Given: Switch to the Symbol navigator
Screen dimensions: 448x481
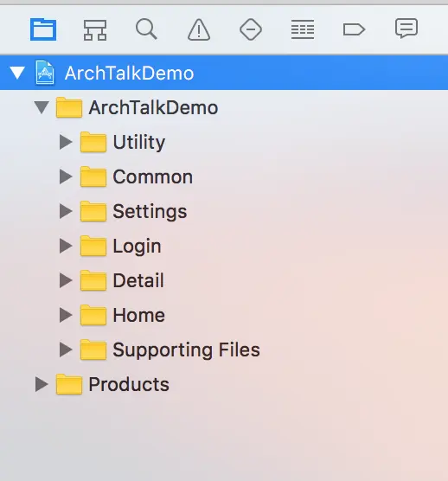Looking at the screenshot, I should pyautogui.click(x=95, y=30).
